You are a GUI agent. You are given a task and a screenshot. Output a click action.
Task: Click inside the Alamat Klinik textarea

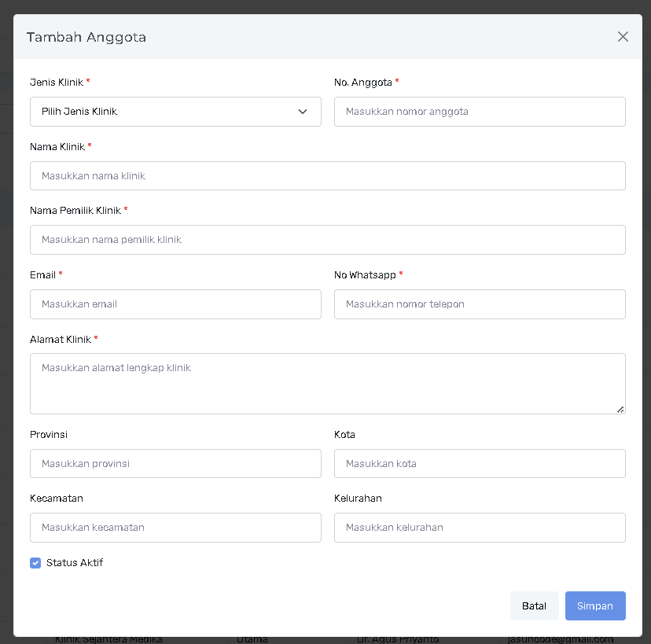[327, 383]
